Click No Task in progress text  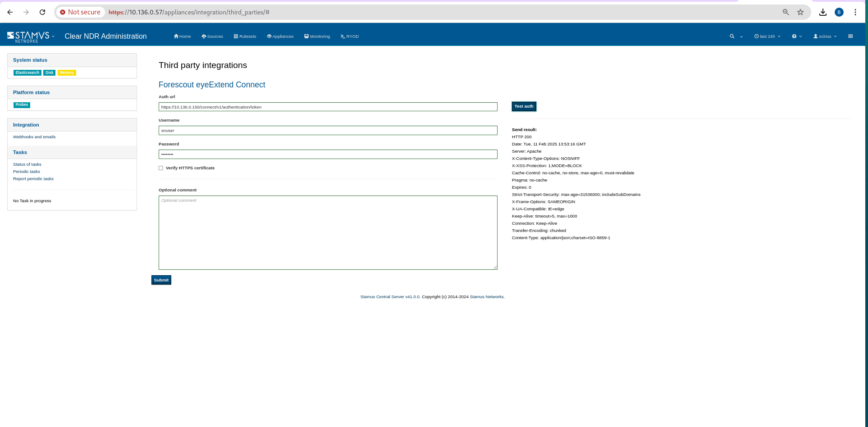tap(32, 201)
